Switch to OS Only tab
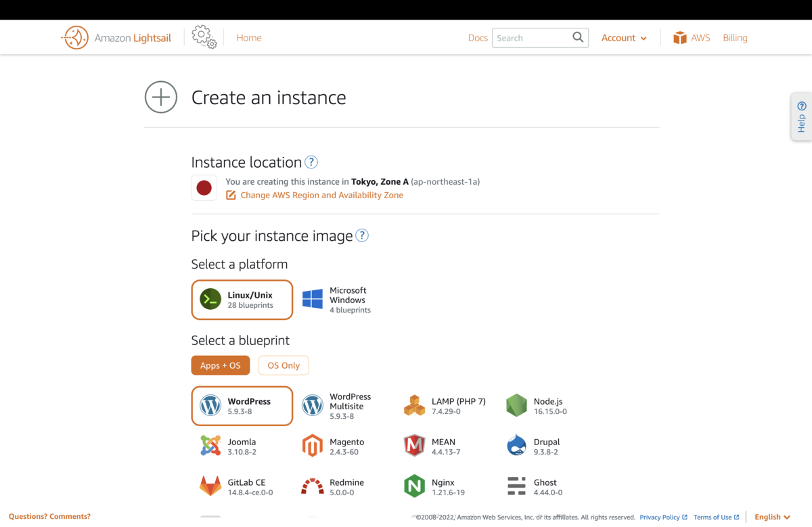The image size is (812, 527). (284, 365)
